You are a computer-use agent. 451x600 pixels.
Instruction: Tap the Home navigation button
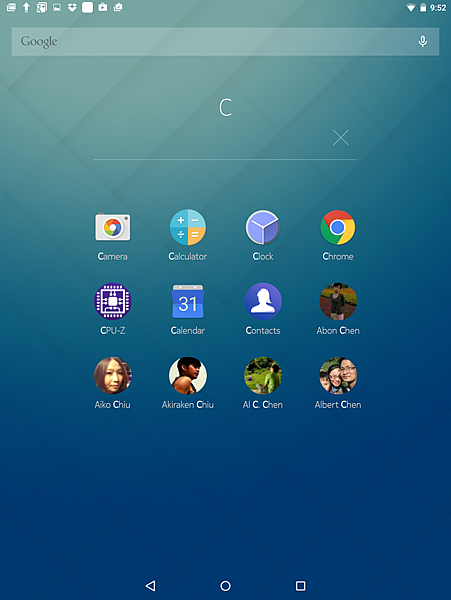[225, 585]
